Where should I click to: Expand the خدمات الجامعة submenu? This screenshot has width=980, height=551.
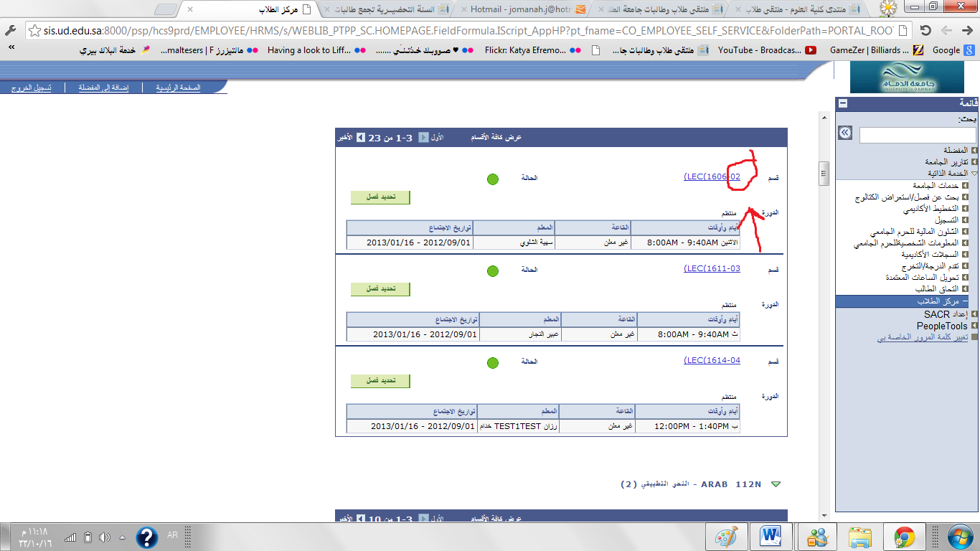point(965,185)
